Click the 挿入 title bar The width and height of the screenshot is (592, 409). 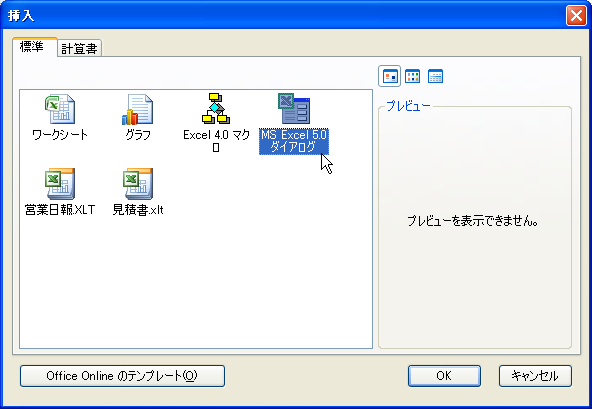coord(283,16)
